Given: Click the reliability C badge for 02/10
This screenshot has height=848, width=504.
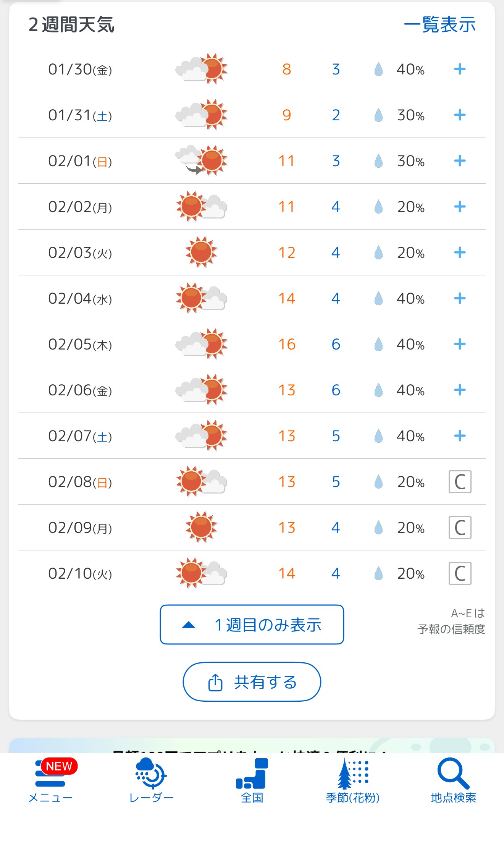Looking at the screenshot, I should (x=460, y=573).
